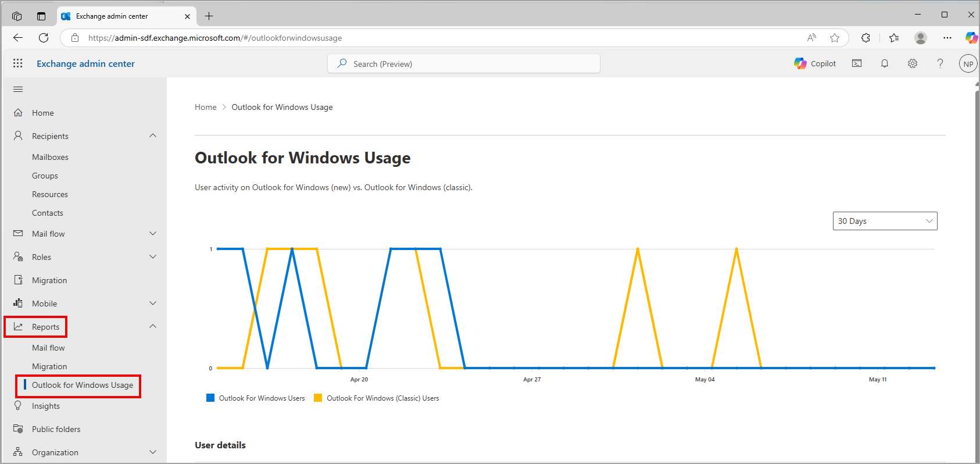Click the Mobile devices icon

coord(18,304)
